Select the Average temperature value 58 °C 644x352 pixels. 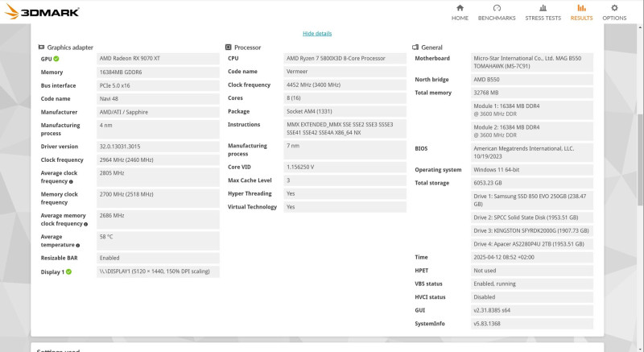(x=158, y=241)
